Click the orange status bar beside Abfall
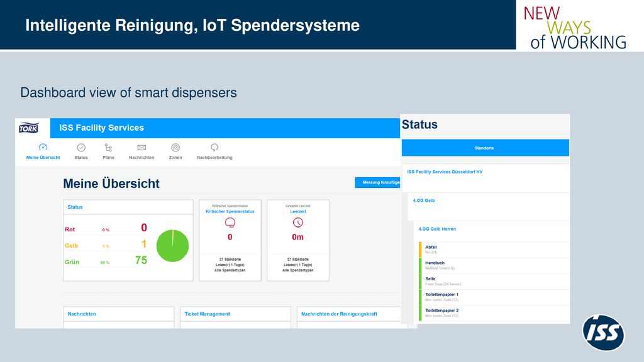Image resolution: width=644 pixels, height=362 pixels. [x=420, y=250]
